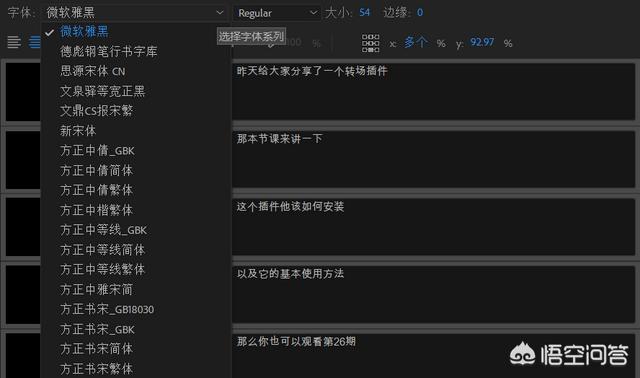The image size is (640, 378).
Task: Click caption text 这个插件他该如何安装
Action: 290,207
